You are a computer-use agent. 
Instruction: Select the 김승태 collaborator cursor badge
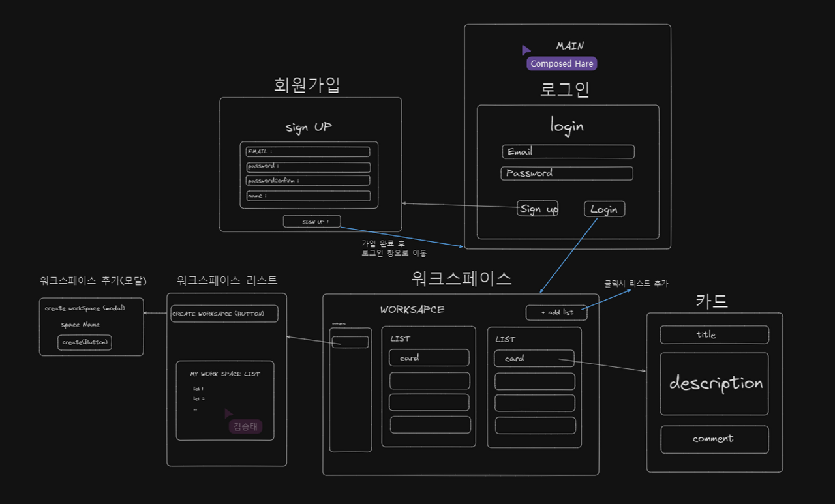(x=245, y=426)
